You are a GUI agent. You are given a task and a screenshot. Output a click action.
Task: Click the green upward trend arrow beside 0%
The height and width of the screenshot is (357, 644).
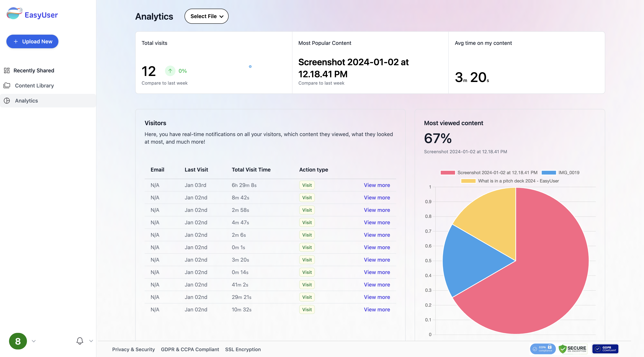[170, 71]
